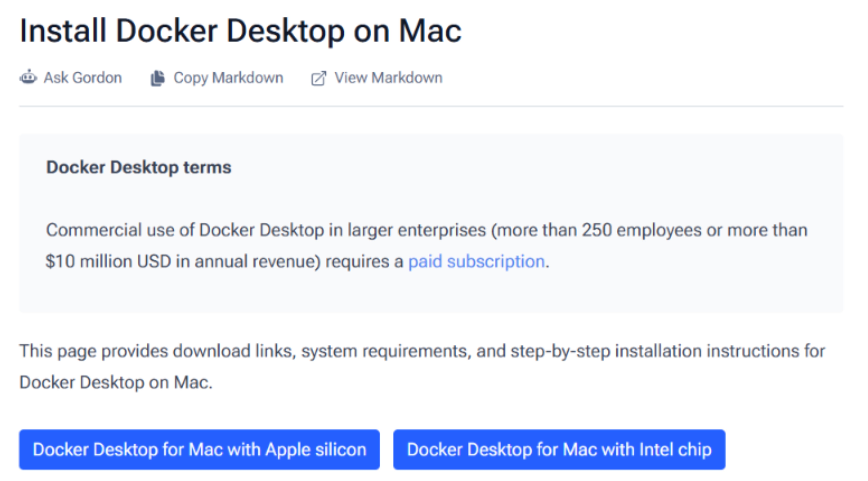
Task: Select the Copy Markdown label
Action: (x=228, y=78)
